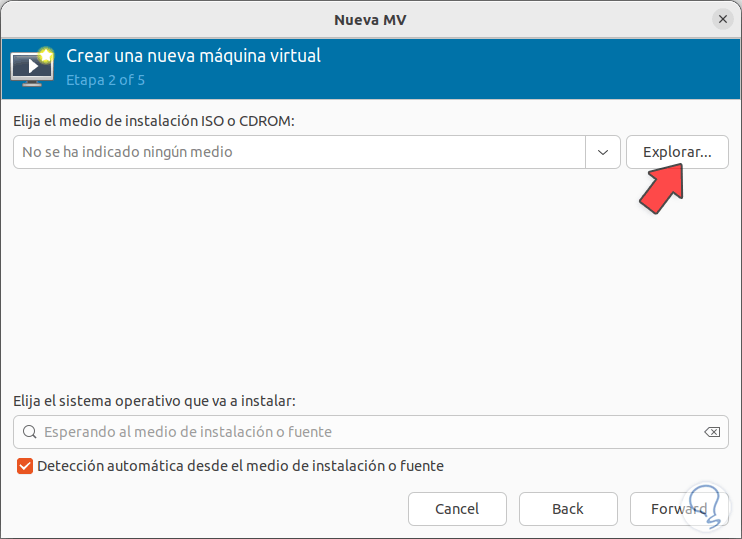Click the 'No se ha indicado ningún medio' combo box
Image resolution: width=742 pixels, height=539 pixels.
(x=300, y=152)
